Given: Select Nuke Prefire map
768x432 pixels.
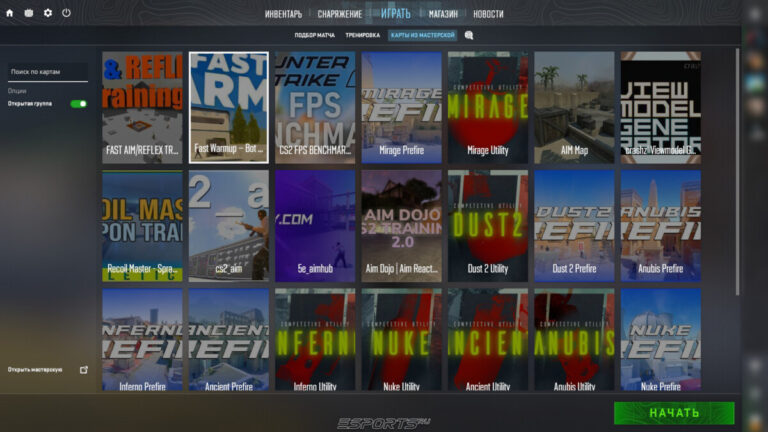Looking at the screenshot, I should coord(661,339).
